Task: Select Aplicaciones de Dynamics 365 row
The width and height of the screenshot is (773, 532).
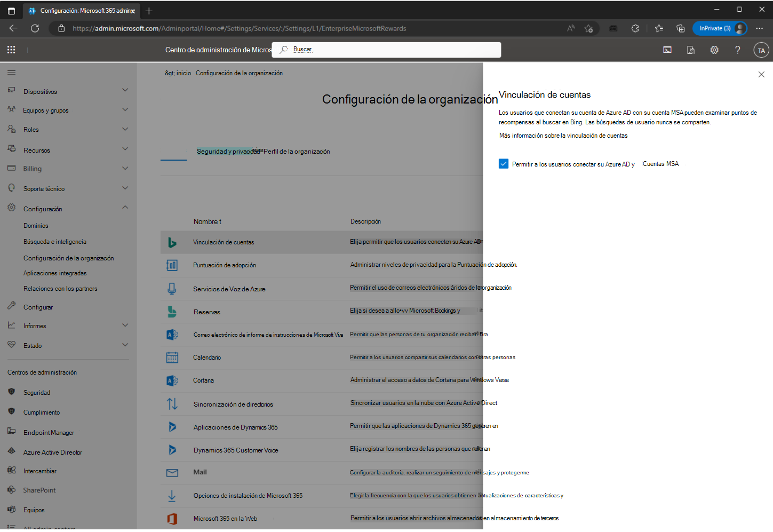Action: [x=322, y=427]
